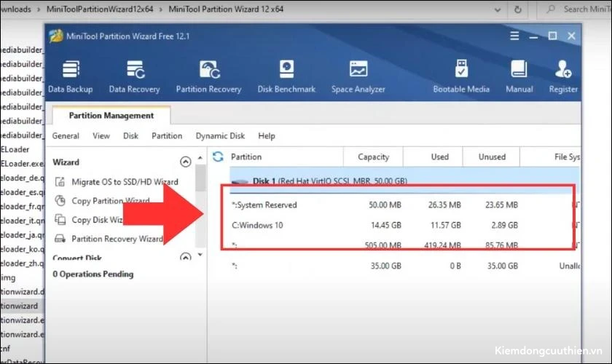Image resolution: width=612 pixels, height=364 pixels.
Task: Select the Disk 1 row
Action: pyautogui.click(x=405, y=181)
